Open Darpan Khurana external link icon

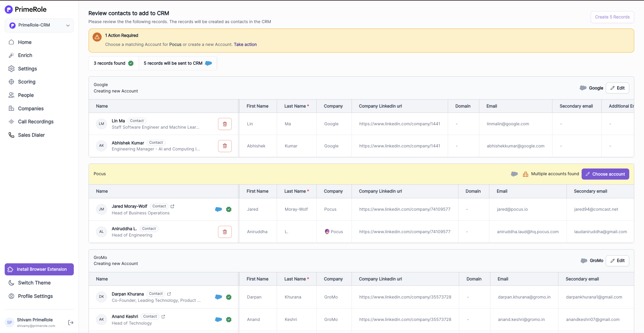click(169, 294)
